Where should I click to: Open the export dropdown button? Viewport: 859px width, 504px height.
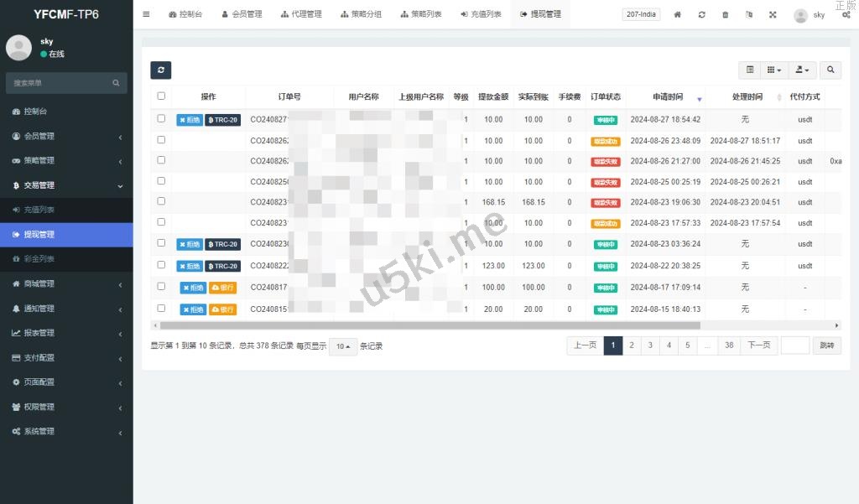pyautogui.click(x=802, y=70)
